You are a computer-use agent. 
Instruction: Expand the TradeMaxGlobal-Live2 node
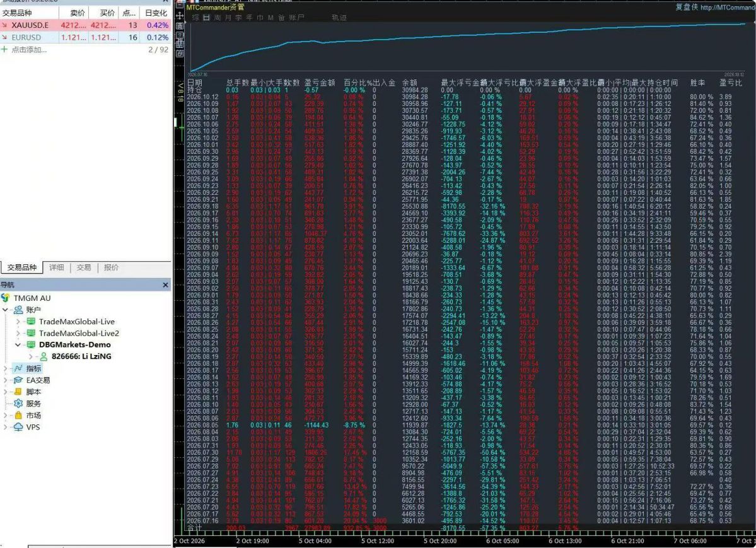(18, 333)
